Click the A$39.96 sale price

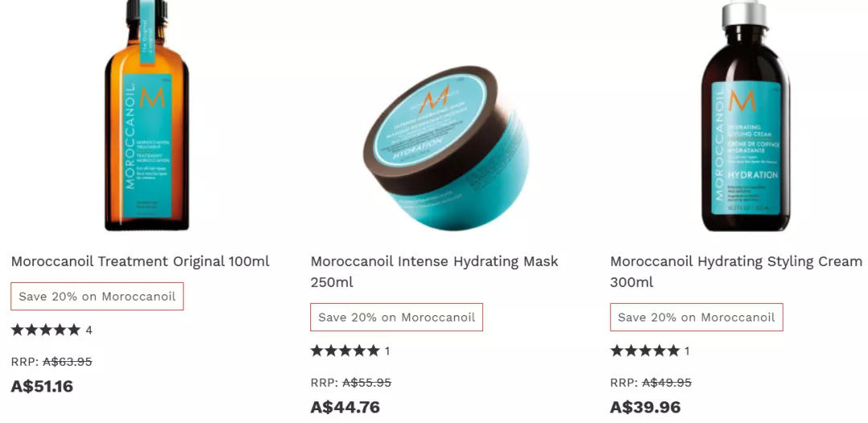(645, 407)
